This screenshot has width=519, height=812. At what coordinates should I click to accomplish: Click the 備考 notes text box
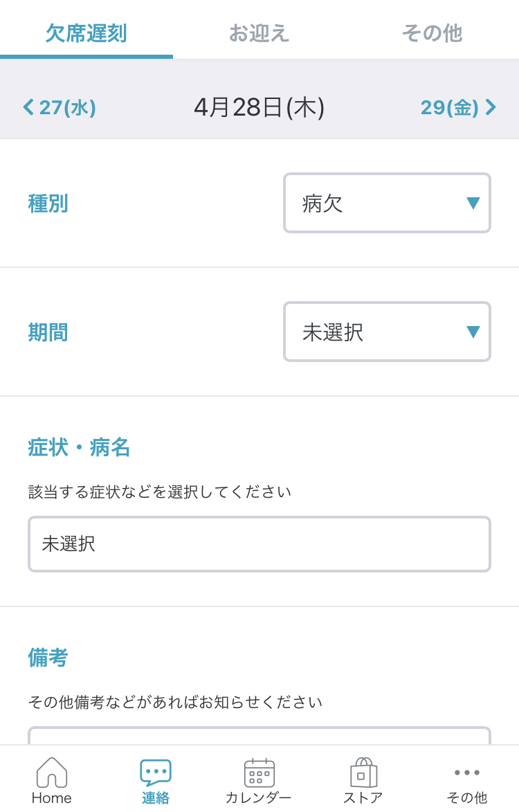[x=259, y=736]
